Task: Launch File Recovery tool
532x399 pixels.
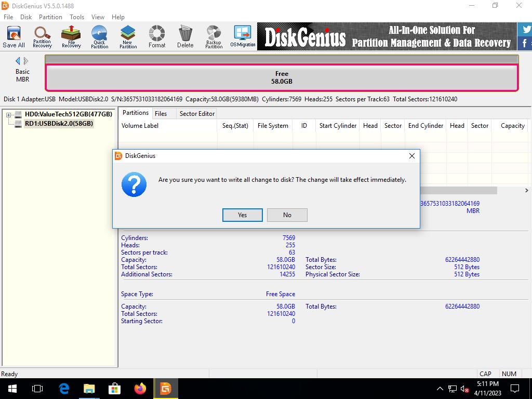Action: pyautogui.click(x=71, y=36)
